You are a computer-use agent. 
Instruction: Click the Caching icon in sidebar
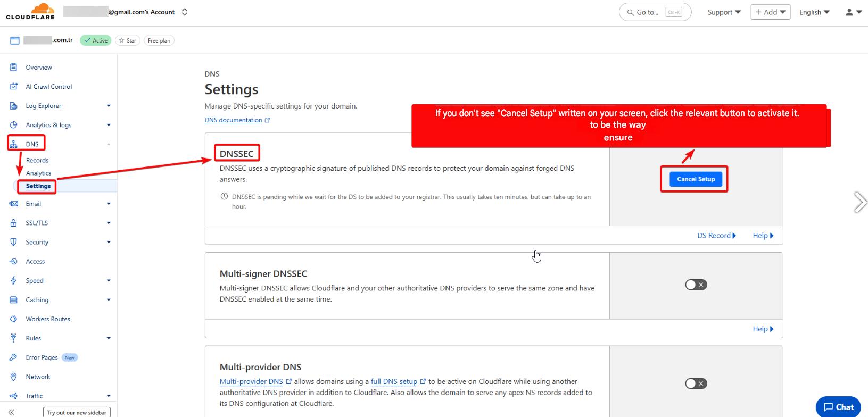14,299
